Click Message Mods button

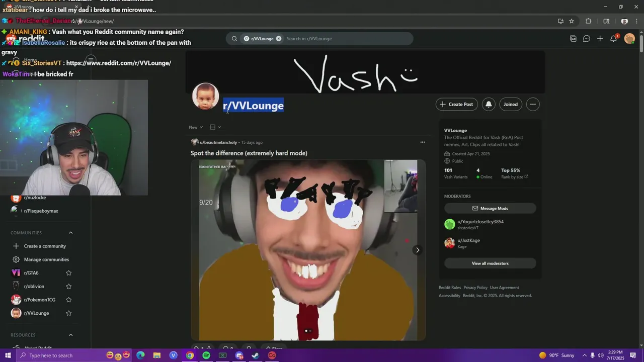tap(490, 208)
